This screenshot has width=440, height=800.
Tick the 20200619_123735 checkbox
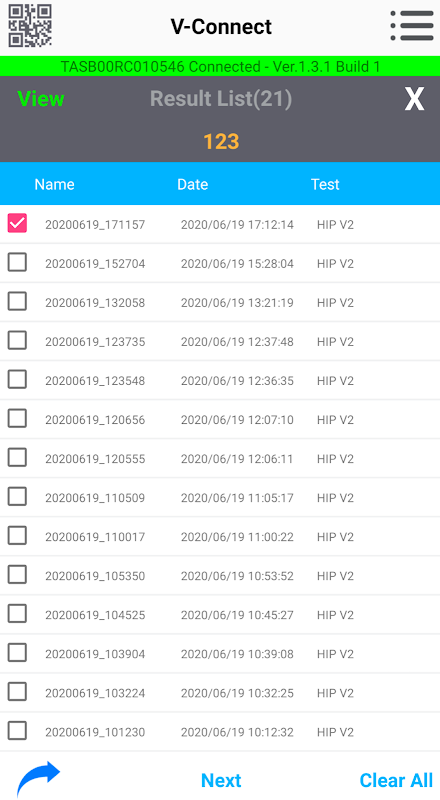point(17,341)
